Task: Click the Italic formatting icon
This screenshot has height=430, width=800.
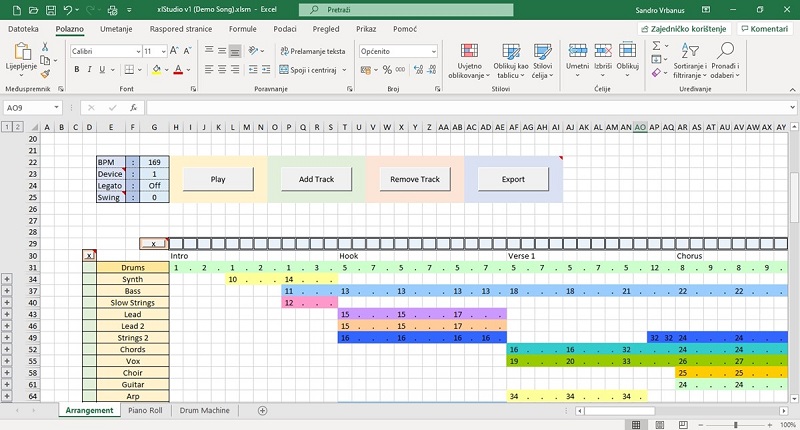Action: [89, 69]
